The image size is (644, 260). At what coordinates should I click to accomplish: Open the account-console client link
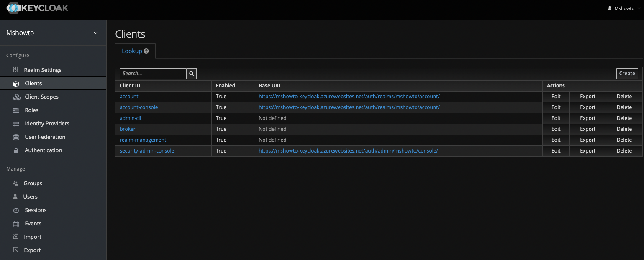[139, 107]
